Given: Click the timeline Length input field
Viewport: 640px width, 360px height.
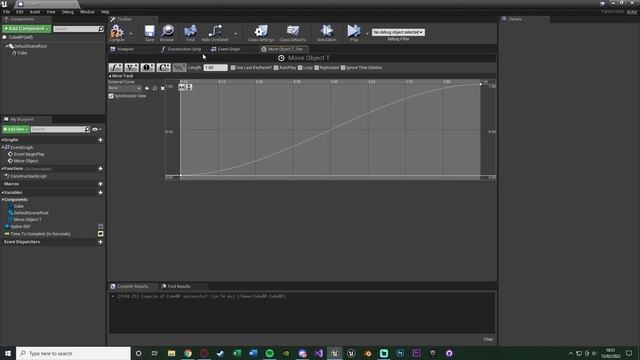Looking at the screenshot, I should [x=216, y=68].
